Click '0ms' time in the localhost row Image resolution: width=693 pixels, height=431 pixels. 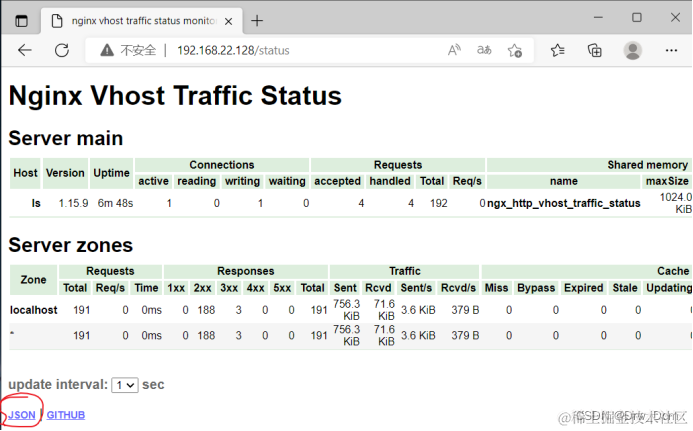[152, 310]
